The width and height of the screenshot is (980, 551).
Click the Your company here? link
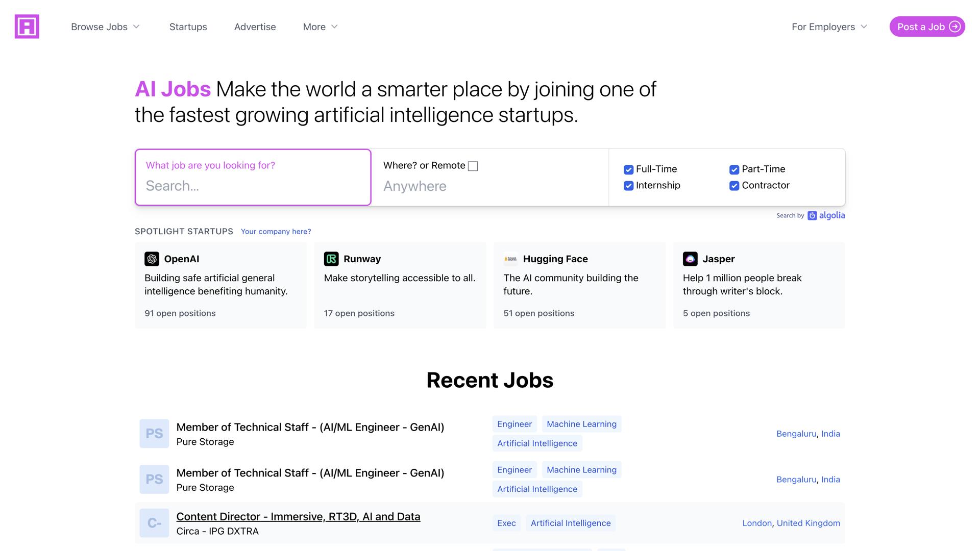tap(276, 231)
